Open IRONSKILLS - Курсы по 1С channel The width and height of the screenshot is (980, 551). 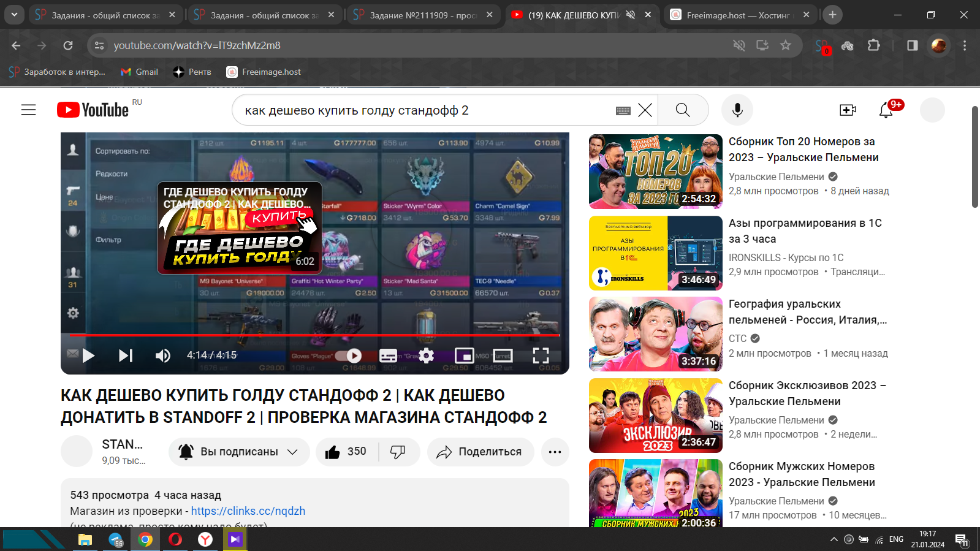tap(786, 257)
